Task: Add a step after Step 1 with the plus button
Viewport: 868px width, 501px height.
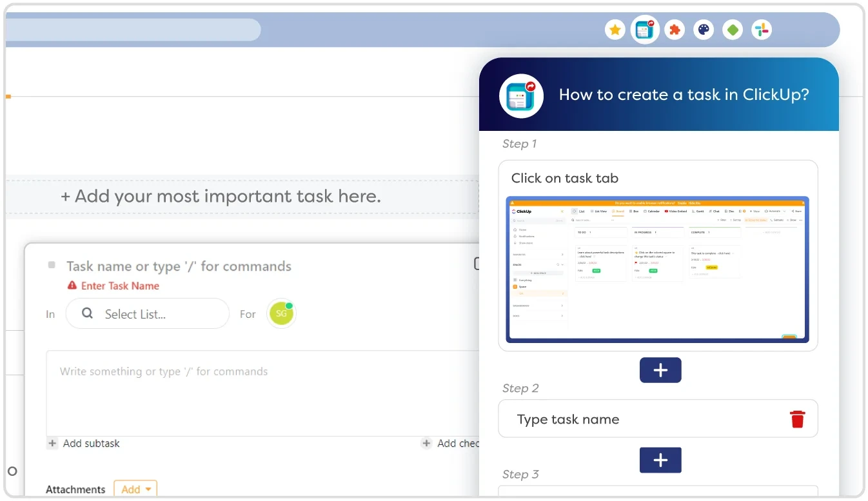Action: [x=660, y=370]
